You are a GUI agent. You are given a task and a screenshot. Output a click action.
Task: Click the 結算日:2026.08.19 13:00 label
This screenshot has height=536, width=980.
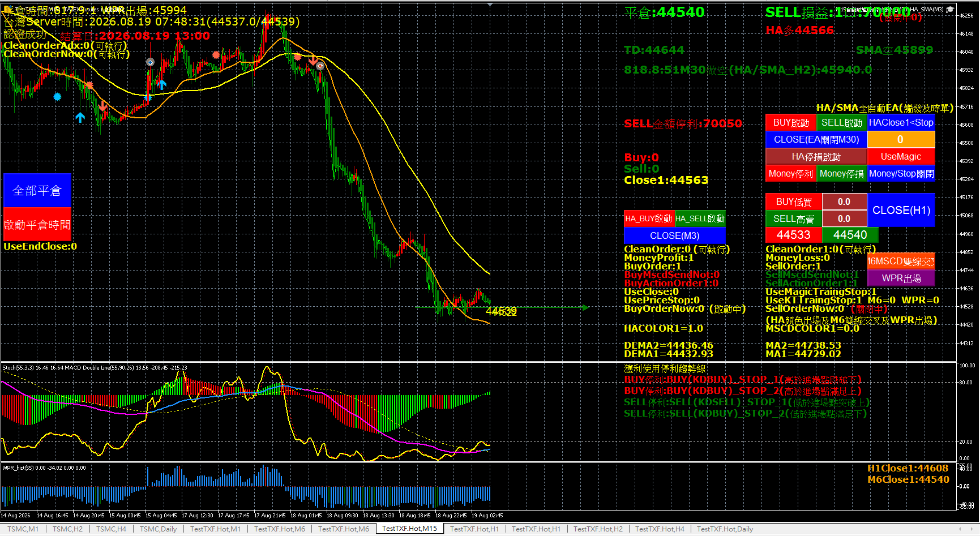point(135,36)
